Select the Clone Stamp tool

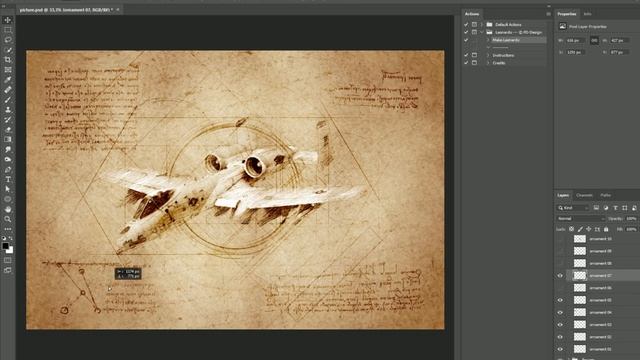(7, 109)
